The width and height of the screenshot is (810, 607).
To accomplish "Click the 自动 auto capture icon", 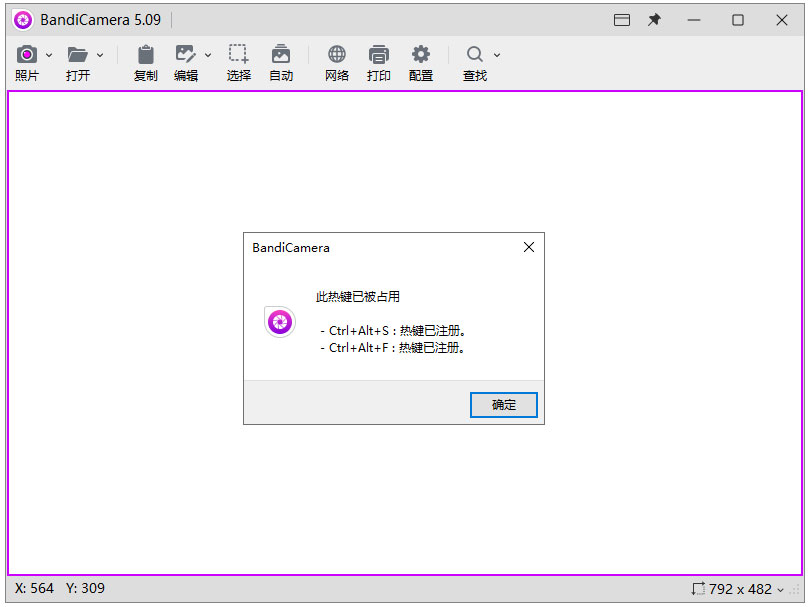I will [281, 54].
